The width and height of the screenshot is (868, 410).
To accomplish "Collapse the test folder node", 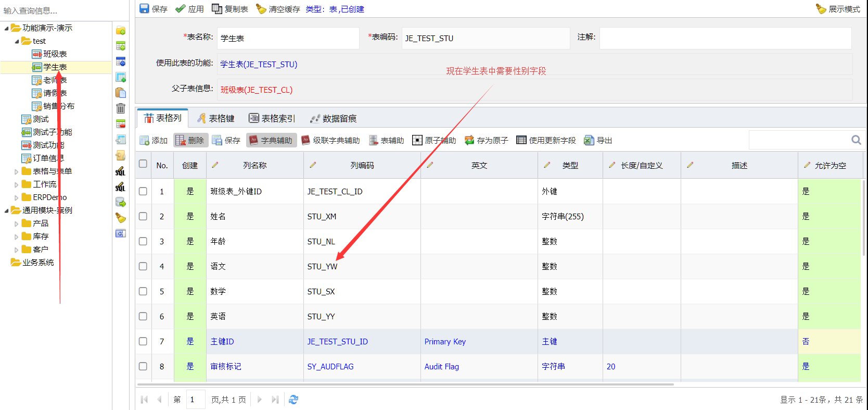I will click(x=17, y=41).
